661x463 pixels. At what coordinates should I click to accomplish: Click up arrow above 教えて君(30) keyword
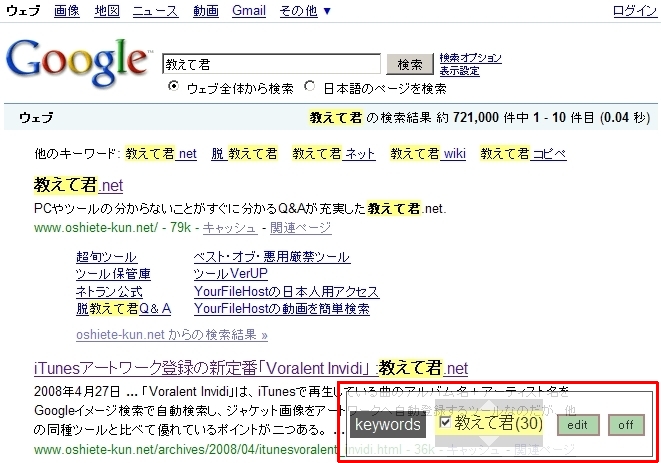coord(489,404)
